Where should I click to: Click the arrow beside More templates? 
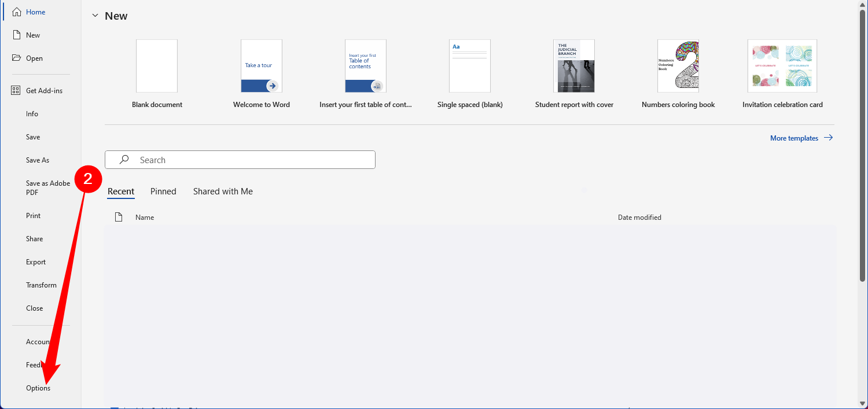pyautogui.click(x=828, y=138)
